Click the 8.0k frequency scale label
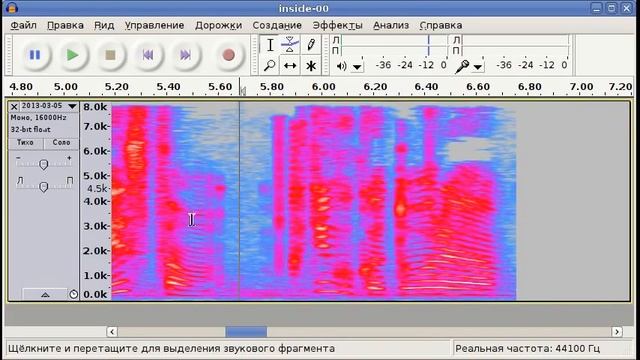The width and height of the screenshot is (640, 360). coord(95,107)
